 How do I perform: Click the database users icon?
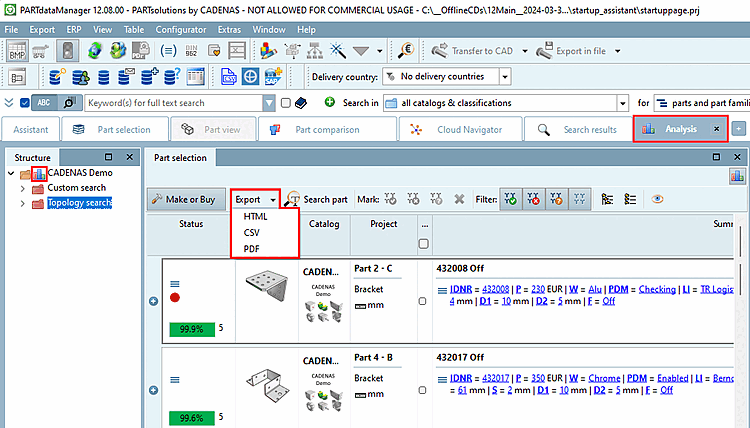click(x=81, y=77)
